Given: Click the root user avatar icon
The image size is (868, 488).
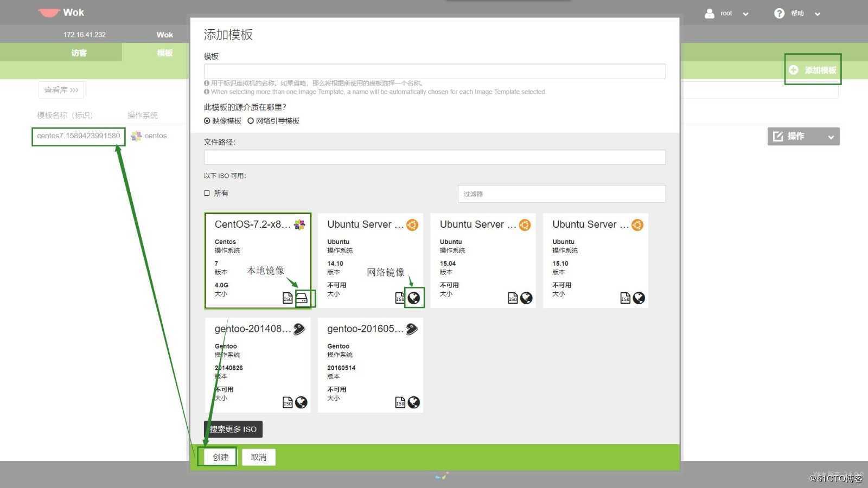Looking at the screenshot, I should (x=709, y=14).
